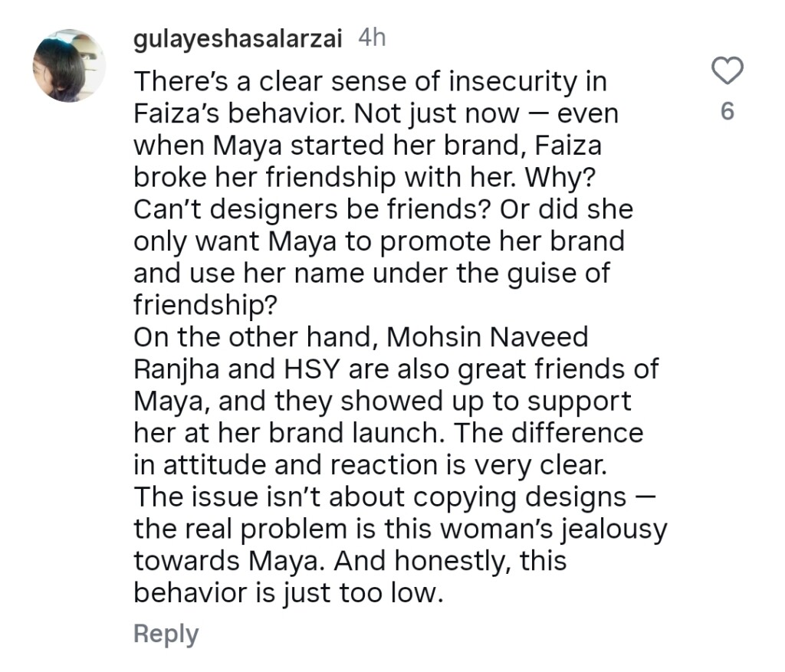Viewport: 785px width, 672px height.
Task: Open gulayeshasalarzai's profile picture
Action: [69, 66]
